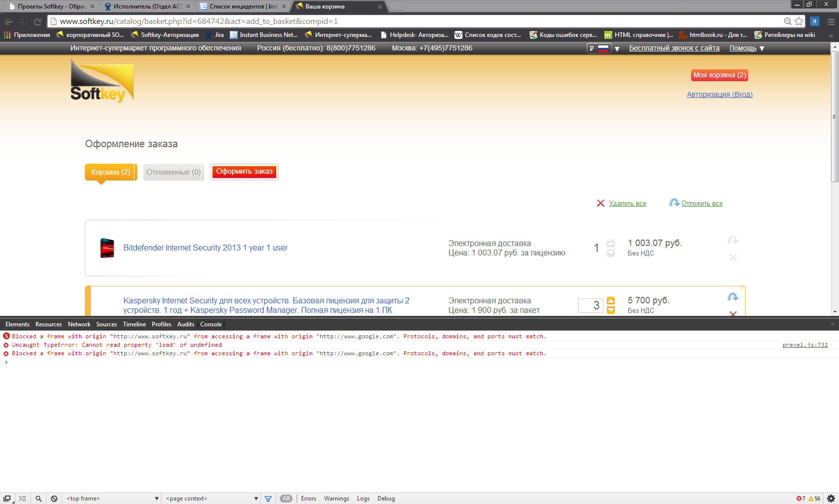839x504 pixels.
Task: Click the Моя корзина (2) button
Action: coord(720,75)
